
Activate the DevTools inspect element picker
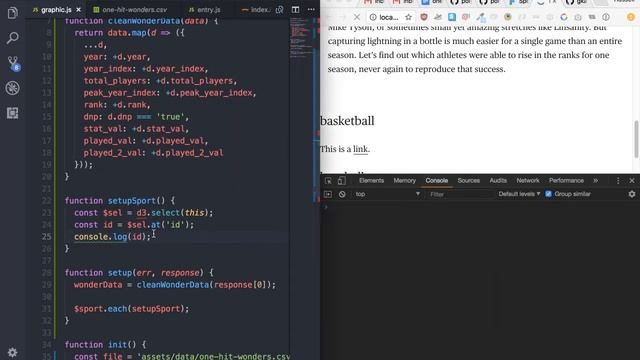328,181
